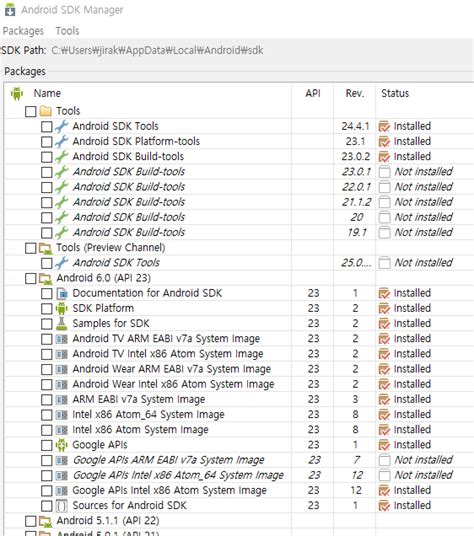Check Android SDK Build-tools 23.0.2 checkbox
The width and height of the screenshot is (474, 536).
coord(46,157)
